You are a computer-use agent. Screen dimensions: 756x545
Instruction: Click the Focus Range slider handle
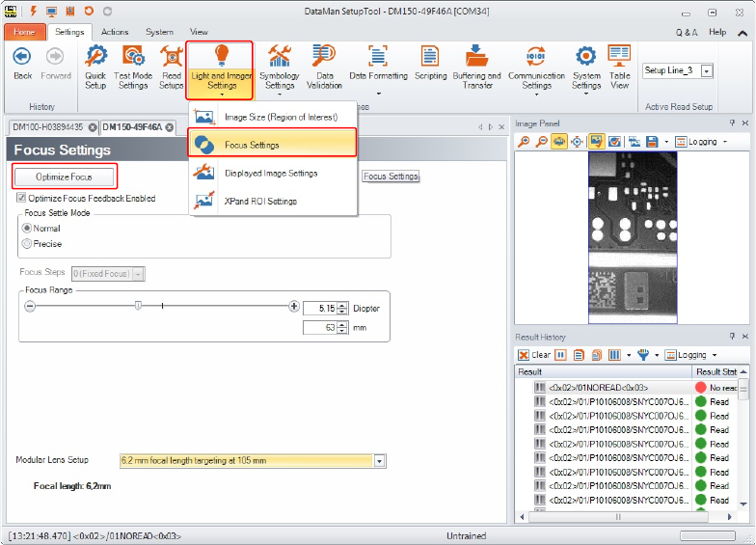[138, 306]
